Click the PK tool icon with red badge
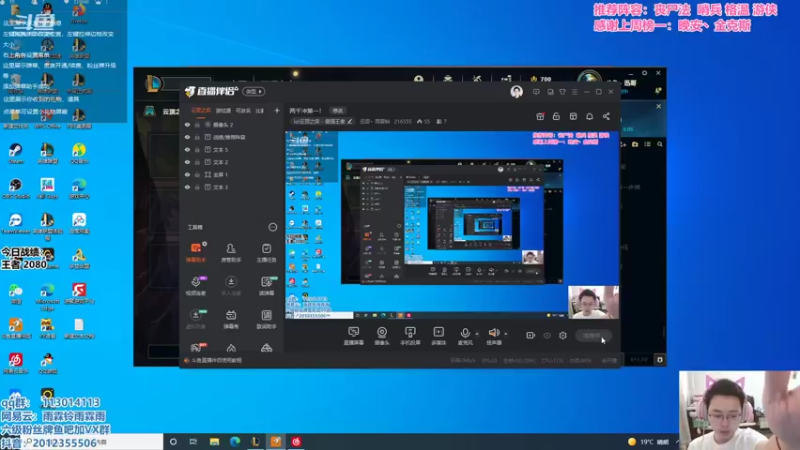This screenshot has width=800, height=450. (196, 347)
